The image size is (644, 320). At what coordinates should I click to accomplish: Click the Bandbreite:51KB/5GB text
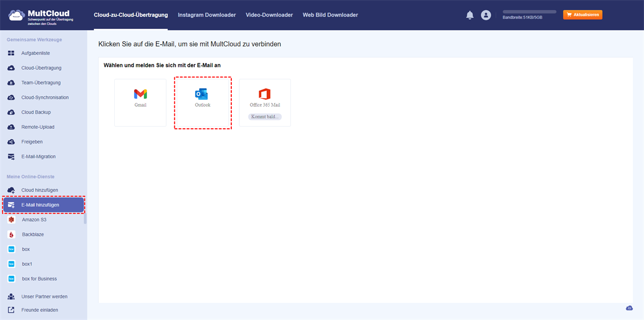point(522,18)
